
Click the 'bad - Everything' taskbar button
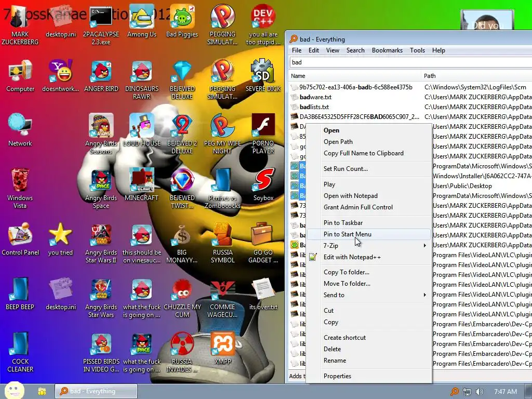coord(96,391)
